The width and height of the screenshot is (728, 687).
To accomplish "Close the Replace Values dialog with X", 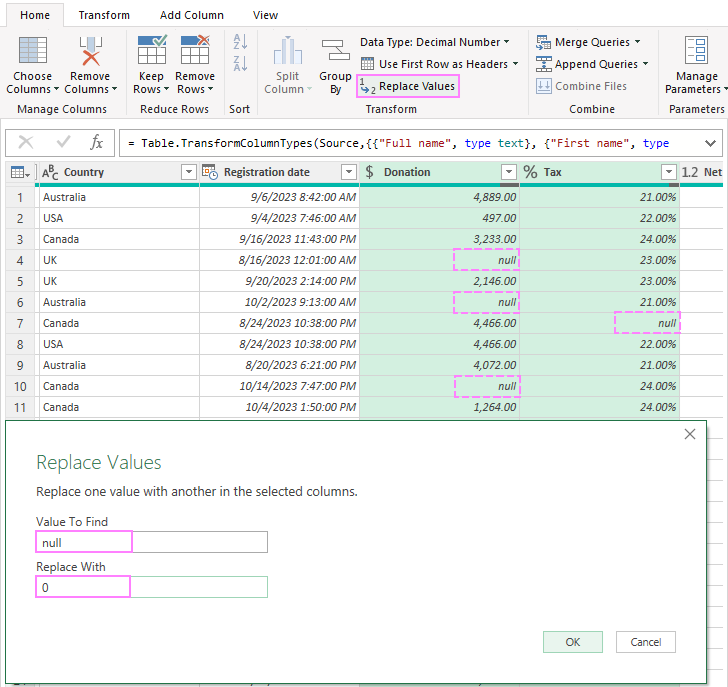I will [690, 434].
